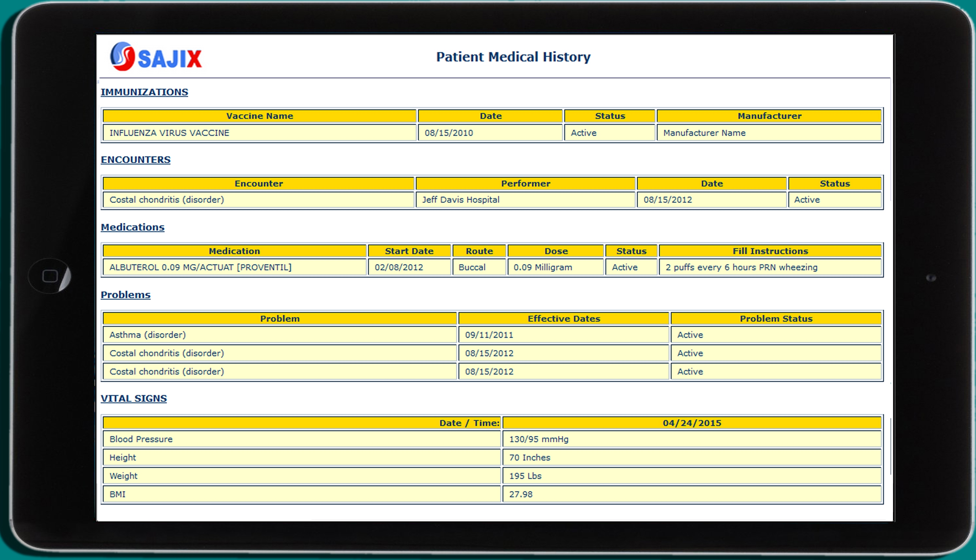The image size is (976, 560).
Task: Open the Problems section link
Action: pos(125,295)
